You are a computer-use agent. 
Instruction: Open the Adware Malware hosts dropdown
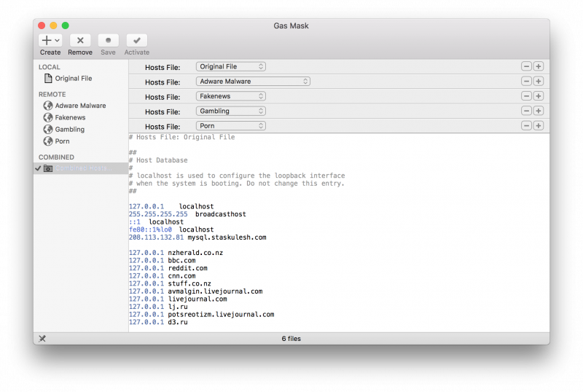(253, 82)
